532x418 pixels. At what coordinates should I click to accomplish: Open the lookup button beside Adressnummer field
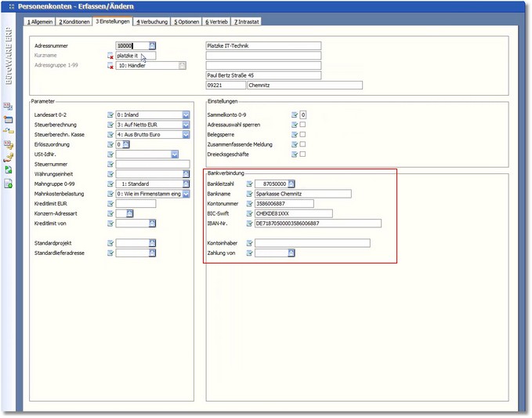point(152,46)
